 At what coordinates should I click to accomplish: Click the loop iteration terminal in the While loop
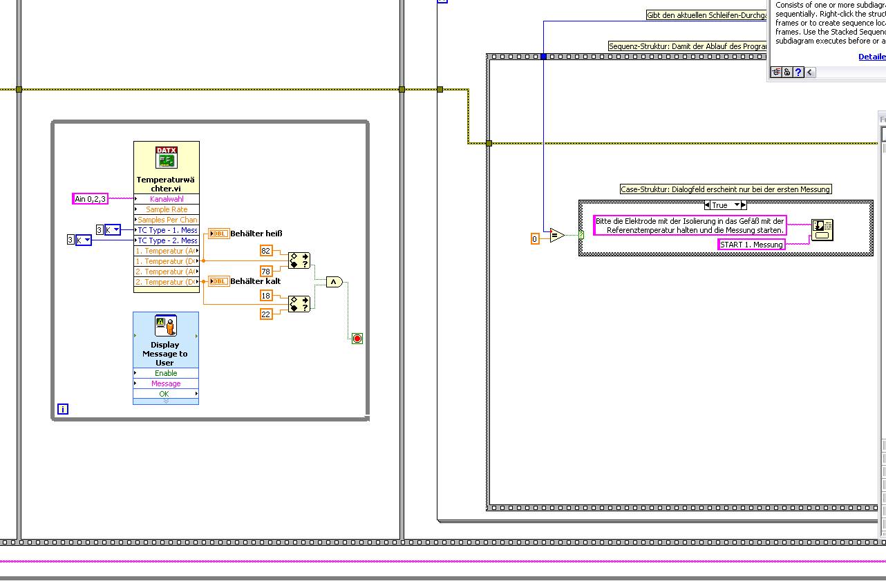point(63,409)
